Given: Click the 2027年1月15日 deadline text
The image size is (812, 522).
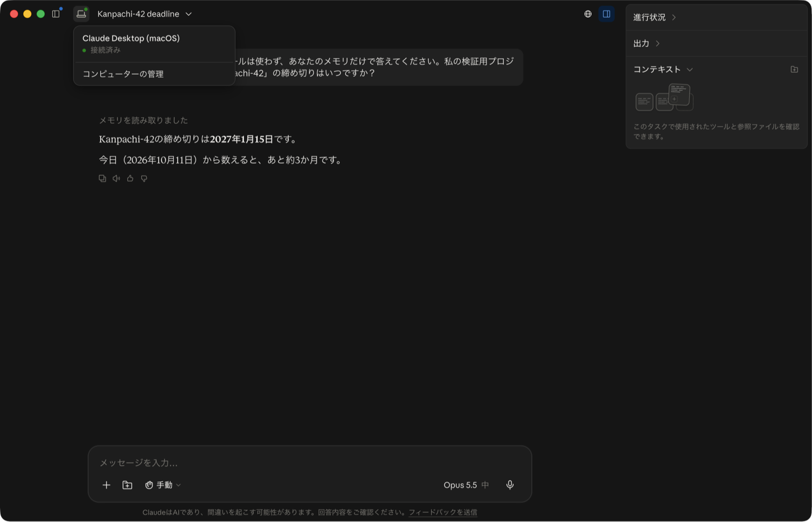Looking at the screenshot, I should (242, 140).
